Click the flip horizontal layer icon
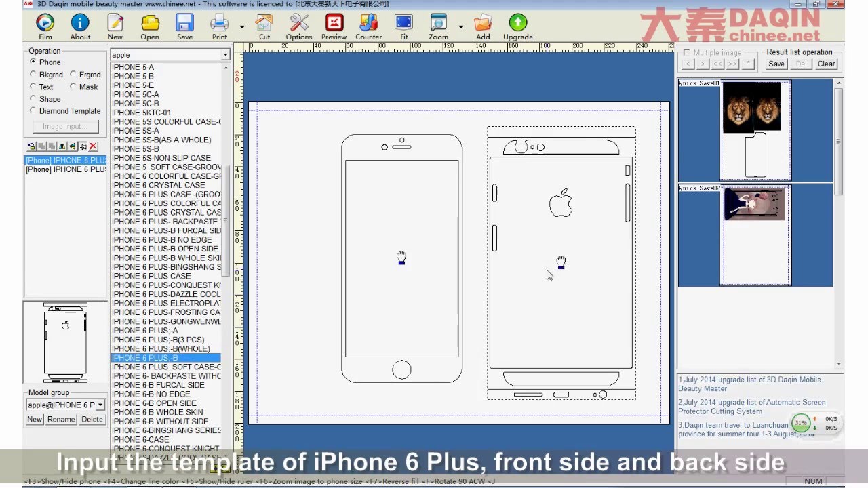Image resolution: width=868 pixels, height=488 pixels. pos(62,146)
